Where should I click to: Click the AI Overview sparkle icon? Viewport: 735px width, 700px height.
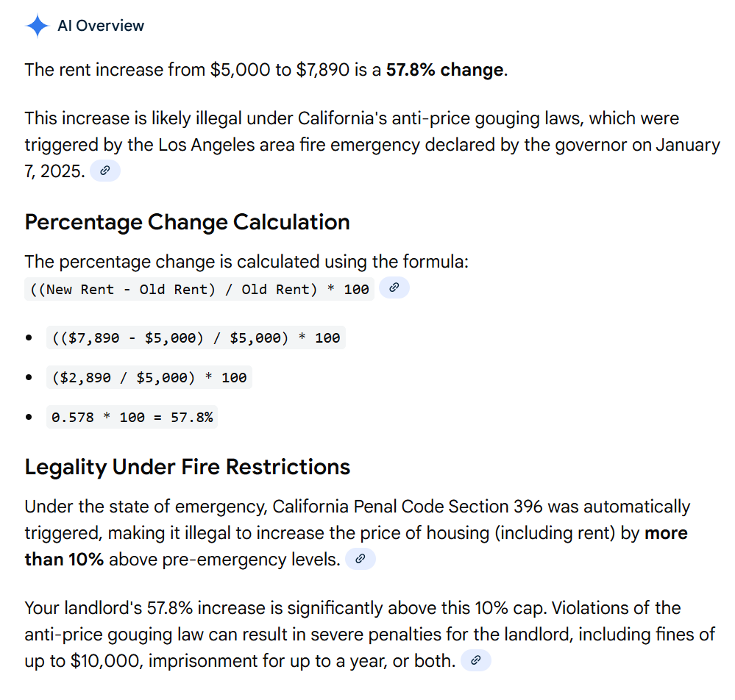tap(37, 26)
